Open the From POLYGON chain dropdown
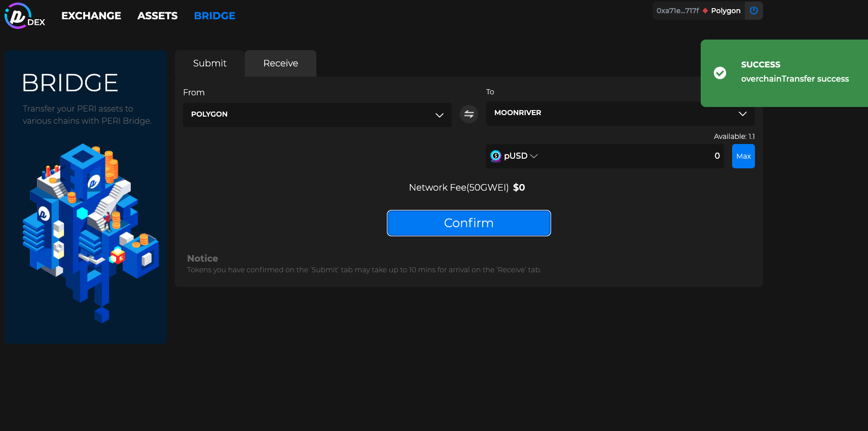Viewport: 868px width, 431px height. (x=317, y=115)
